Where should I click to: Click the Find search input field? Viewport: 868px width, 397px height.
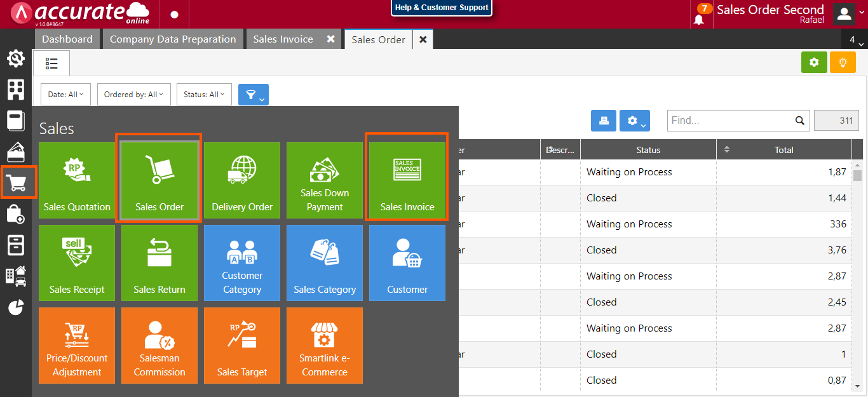[x=731, y=120]
